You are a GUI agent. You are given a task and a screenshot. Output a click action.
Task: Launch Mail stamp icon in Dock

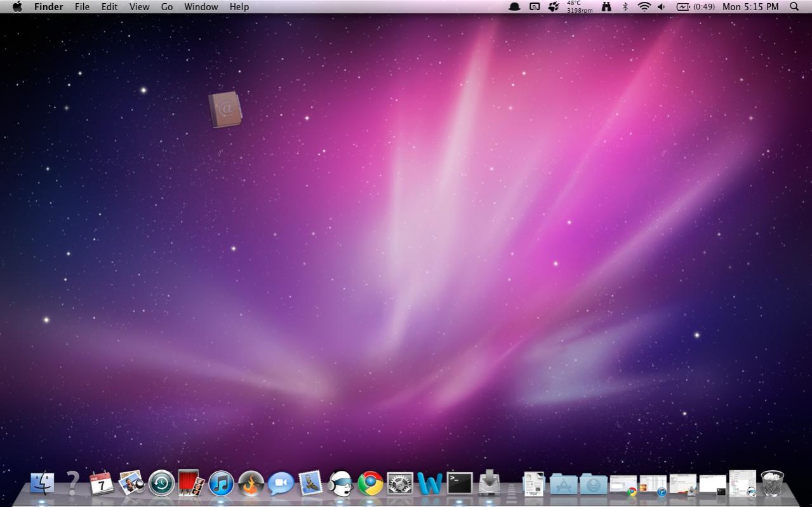pyautogui.click(x=310, y=484)
